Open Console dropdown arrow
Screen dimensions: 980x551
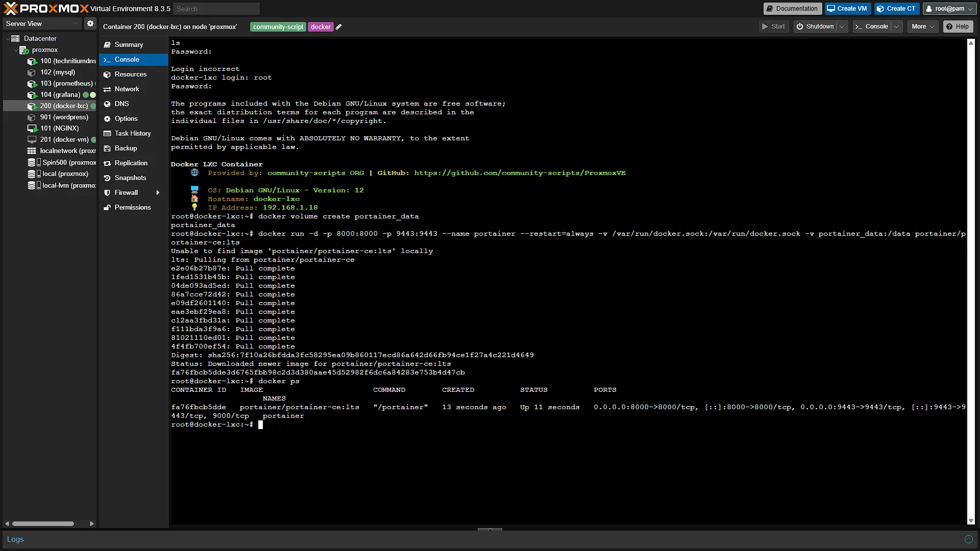point(896,27)
